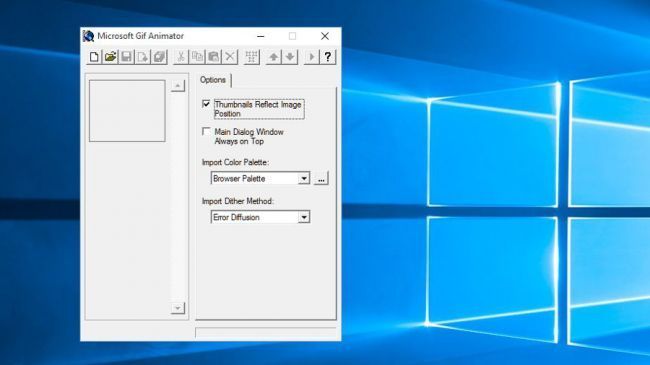650x365 pixels.
Task: Click the Delete X toolbar icon
Action: (230, 57)
